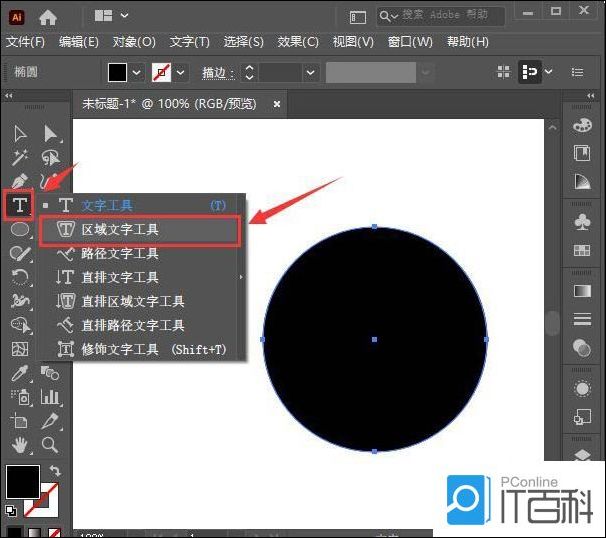Select the Shape Builder tool
Image resolution: width=606 pixels, height=538 pixels.
[x=20, y=325]
